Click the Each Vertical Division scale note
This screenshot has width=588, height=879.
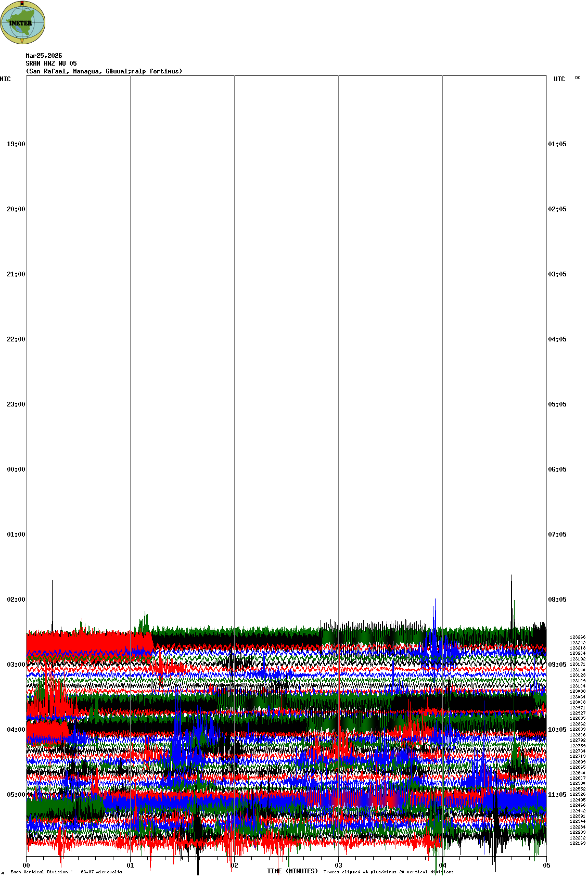tap(66, 872)
